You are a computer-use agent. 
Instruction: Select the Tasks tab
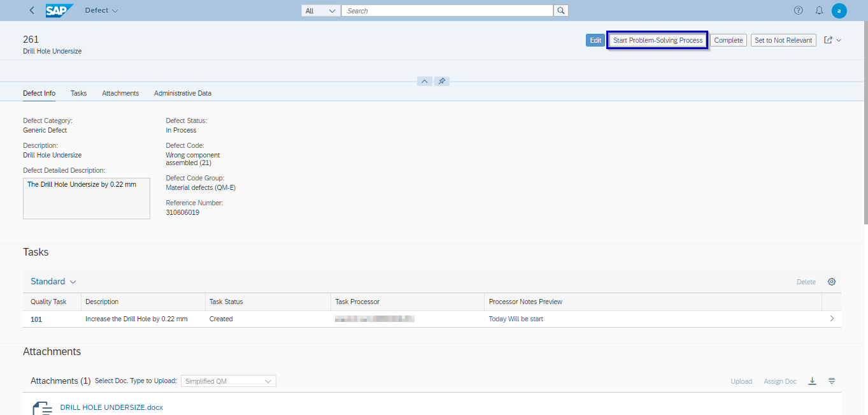[x=78, y=93]
